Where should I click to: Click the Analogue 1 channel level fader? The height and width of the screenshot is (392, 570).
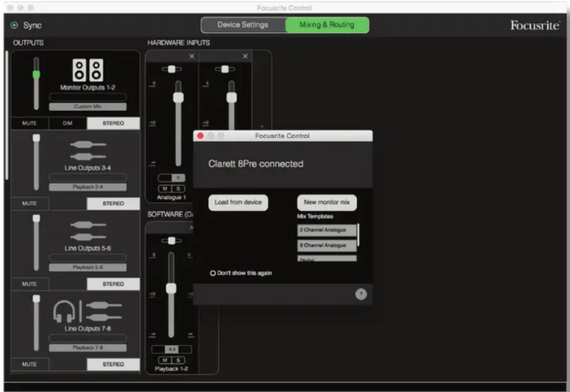[x=178, y=98]
